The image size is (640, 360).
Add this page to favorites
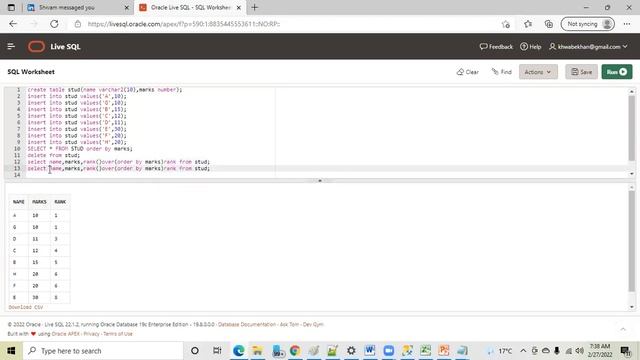pos(506,24)
